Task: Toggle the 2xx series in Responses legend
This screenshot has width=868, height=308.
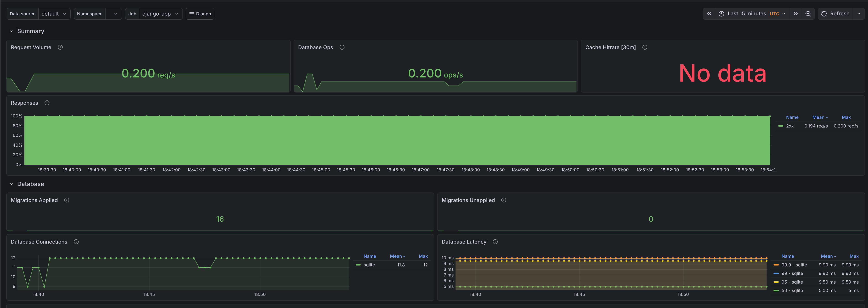Action: pyautogui.click(x=789, y=126)
